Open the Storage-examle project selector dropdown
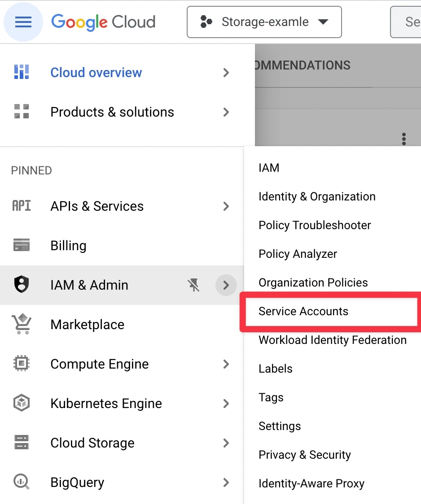Image resolution: width=421 pixels, height=504 pixels. (264, 22)
